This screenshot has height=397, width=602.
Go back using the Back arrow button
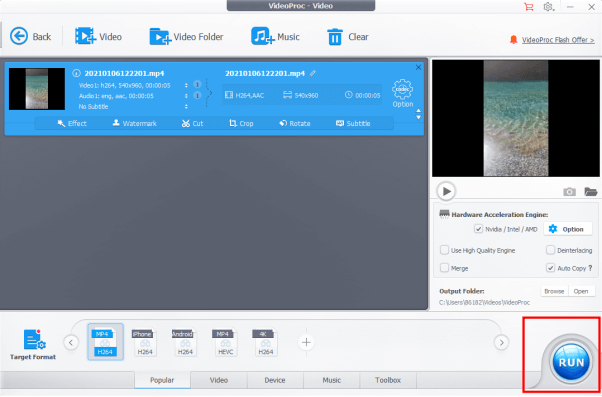click(30, 36)
